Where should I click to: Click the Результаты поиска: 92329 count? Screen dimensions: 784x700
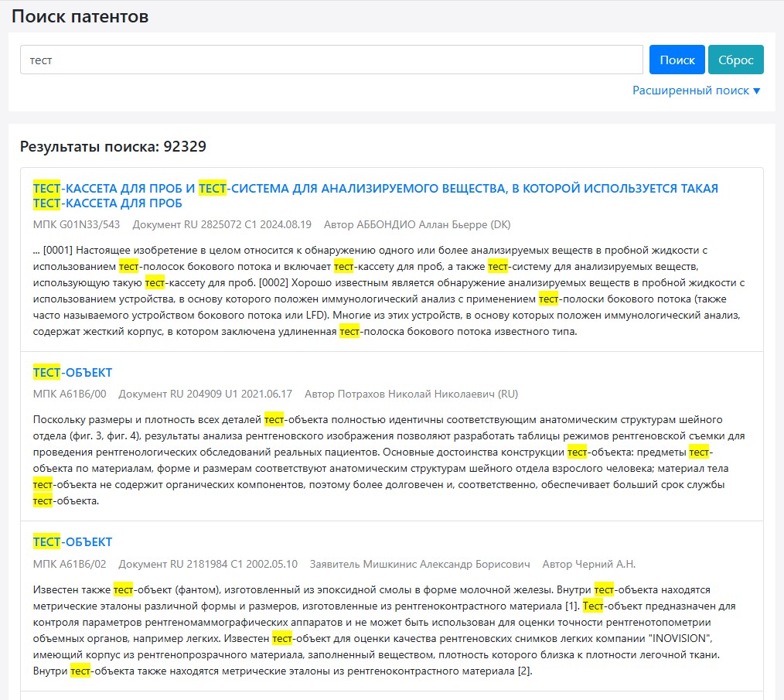pyautogui.click(x=113, y=146)
